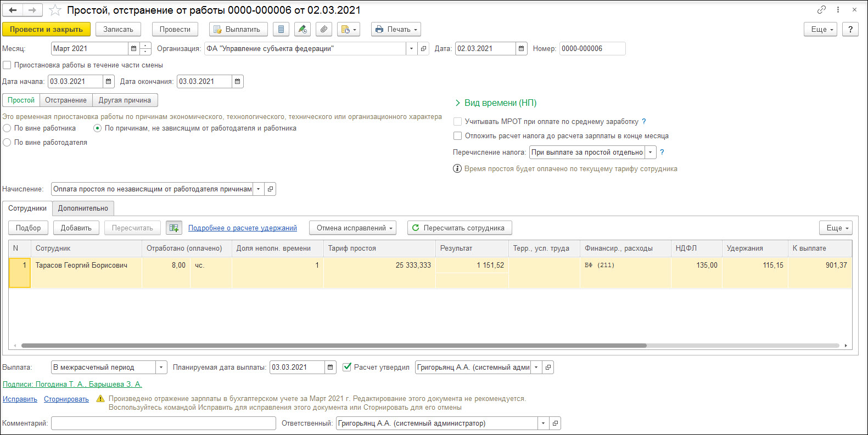Check Отложить расчет налога option
The height and width of the screenshot is (435, 868).
click(457, 136)
